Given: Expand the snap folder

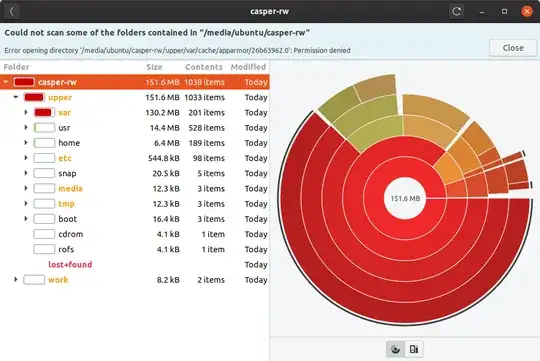Looking at the screenshot, I should click(x=26, y=173).
